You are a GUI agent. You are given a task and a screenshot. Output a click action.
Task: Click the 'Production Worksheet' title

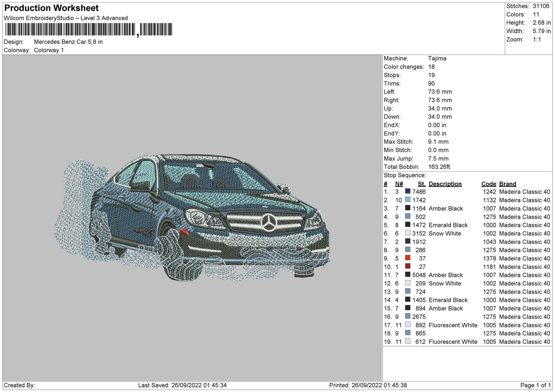pyautogui.click(x=51, y=8)
